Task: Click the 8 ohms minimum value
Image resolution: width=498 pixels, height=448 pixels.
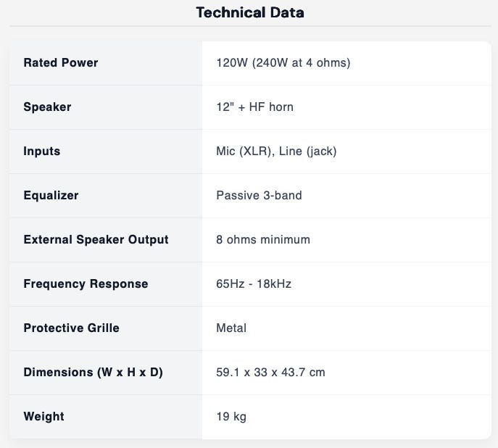Action: point(263,239)
